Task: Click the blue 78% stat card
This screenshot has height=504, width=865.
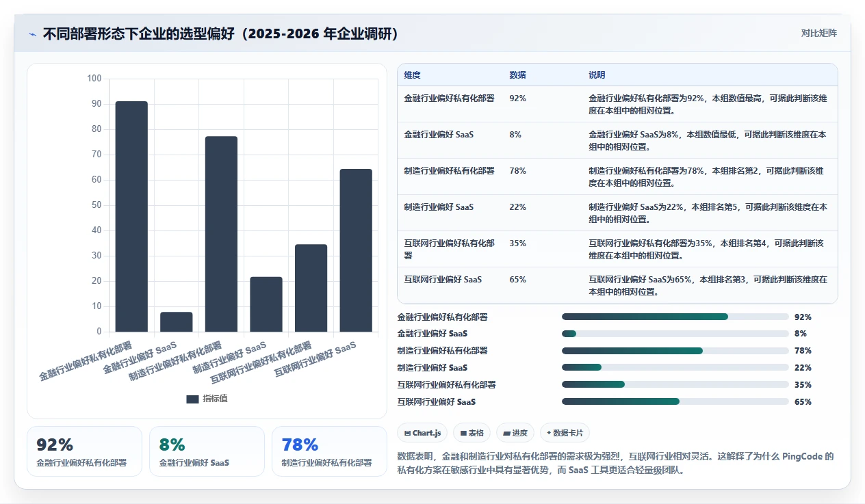Action: tap(329, 451)
